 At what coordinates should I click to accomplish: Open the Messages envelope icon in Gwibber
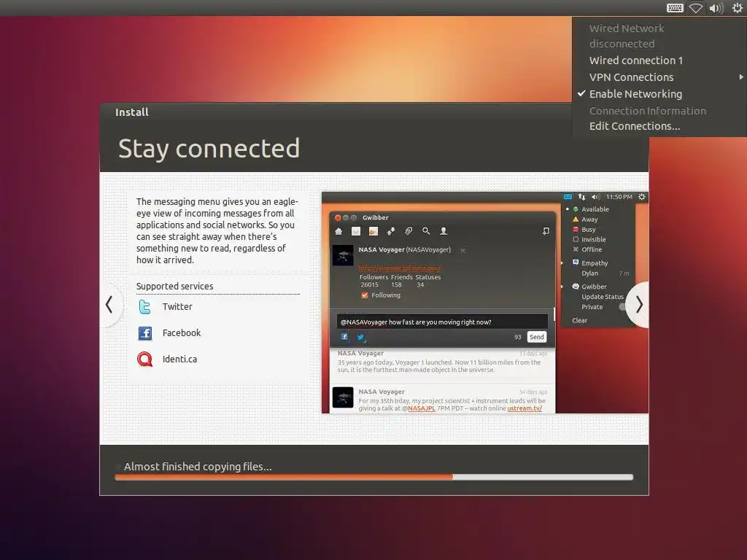(356, 231)
